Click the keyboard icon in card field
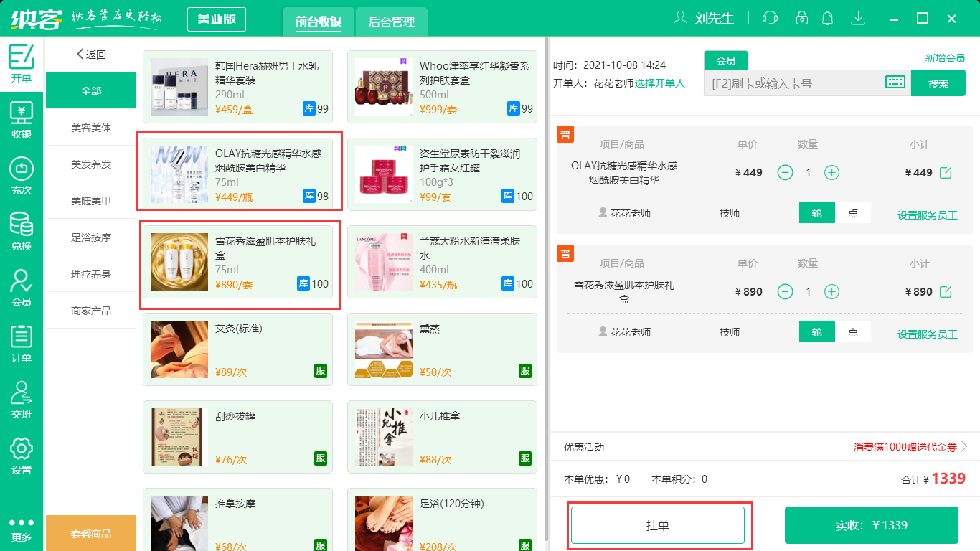The image size is (980, 551). tap(895, 83)
